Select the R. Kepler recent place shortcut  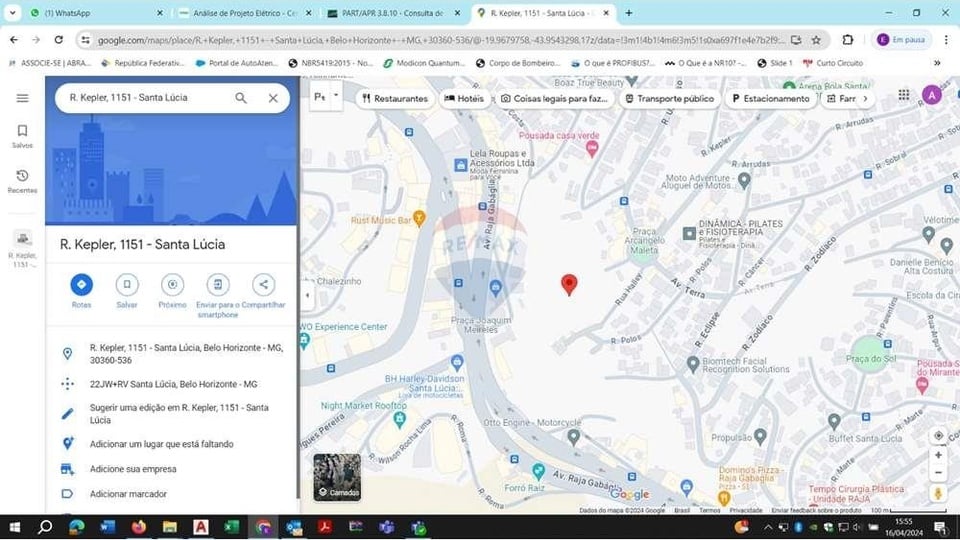click(23, 250)
